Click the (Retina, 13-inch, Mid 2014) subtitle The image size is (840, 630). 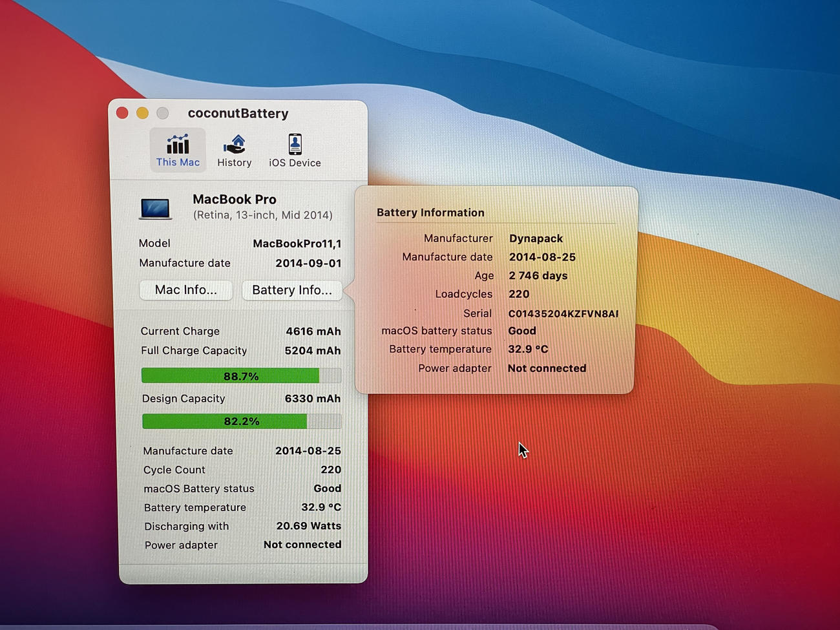[263, 215]
